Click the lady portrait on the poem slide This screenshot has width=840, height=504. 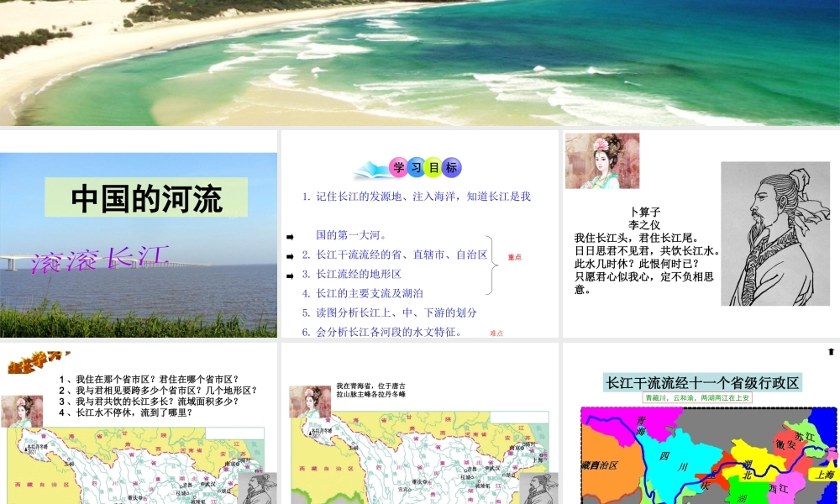pyautogui.click(x=602, y=160)
